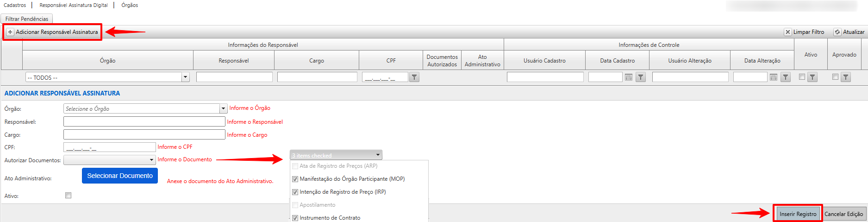Click the Atualizar refresh icon
Screen dimensions: 868x222
(x=837, y=32)
